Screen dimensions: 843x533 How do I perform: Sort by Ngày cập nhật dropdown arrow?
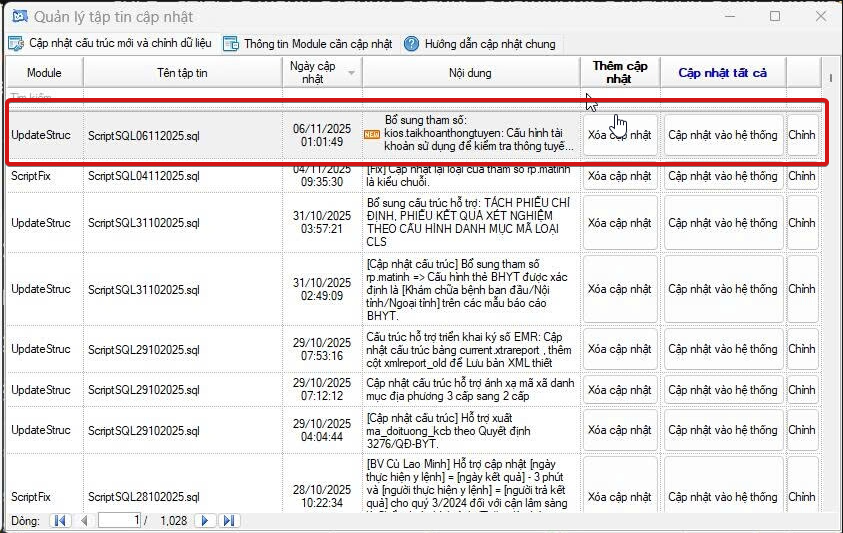pyautogui.click(x=352, y=73)
